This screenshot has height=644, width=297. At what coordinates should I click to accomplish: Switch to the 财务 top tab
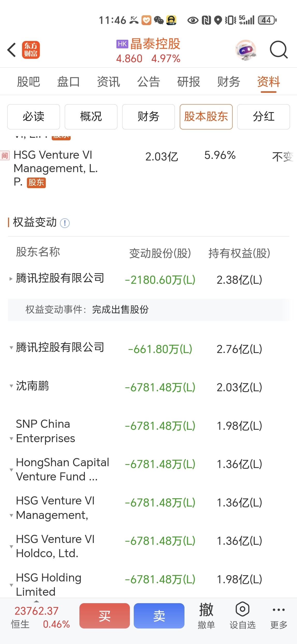coord(229,82)
